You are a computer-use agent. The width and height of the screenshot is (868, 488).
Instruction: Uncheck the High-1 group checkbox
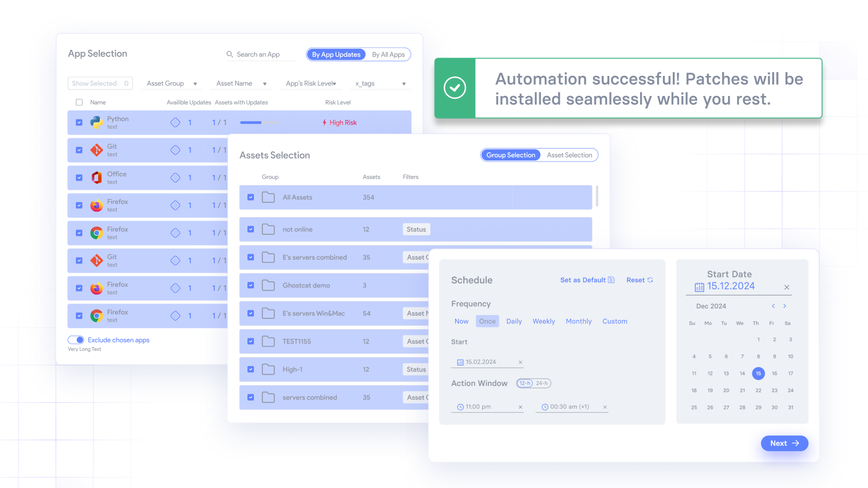[x=251, y=369]
